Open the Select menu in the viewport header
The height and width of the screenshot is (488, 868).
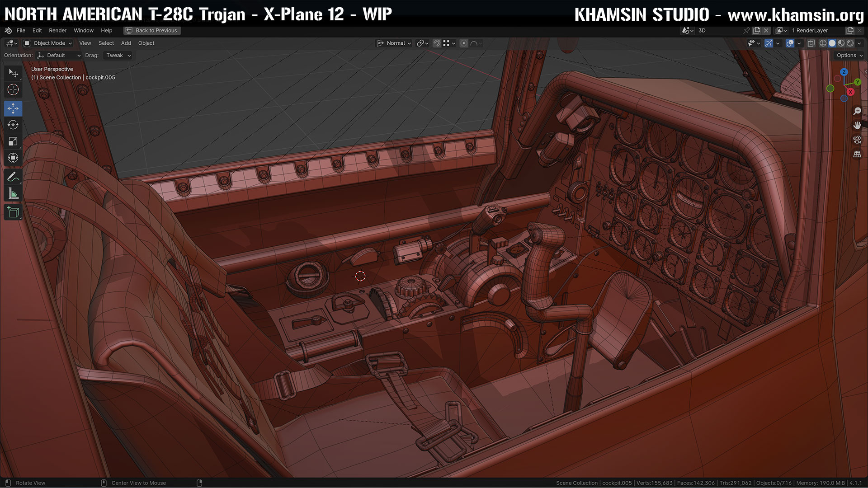(106, 43)
